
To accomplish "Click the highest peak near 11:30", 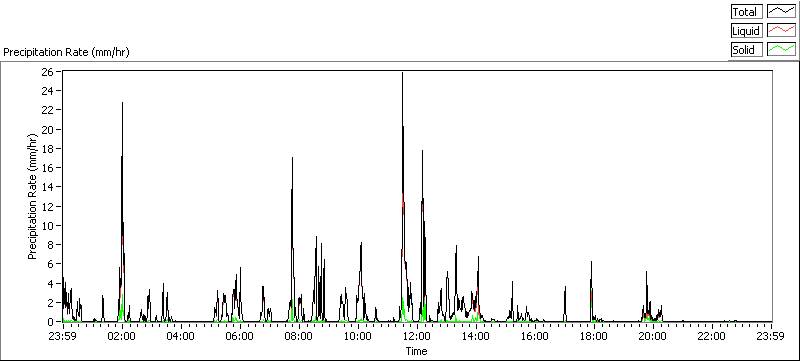I will [x=403, y=73].
